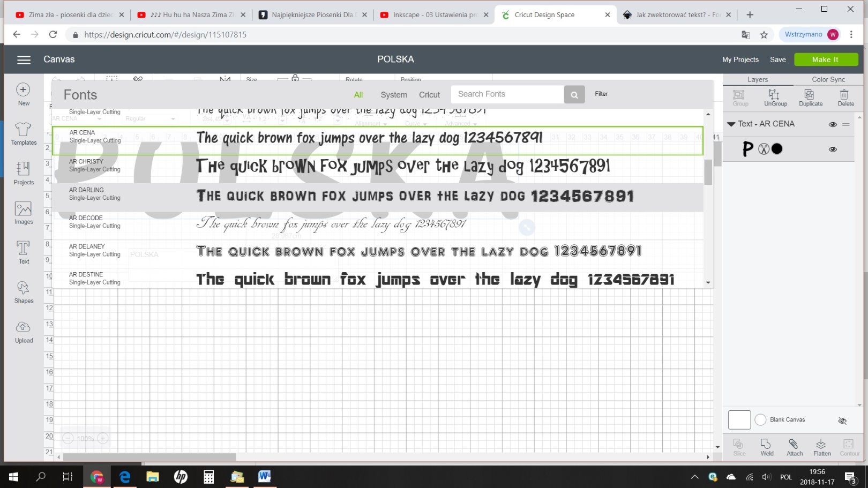The image size is (868, 488).
Task: Open the Calculator from the taskbar
Action: pyautogui.click(x=208, y=476)
